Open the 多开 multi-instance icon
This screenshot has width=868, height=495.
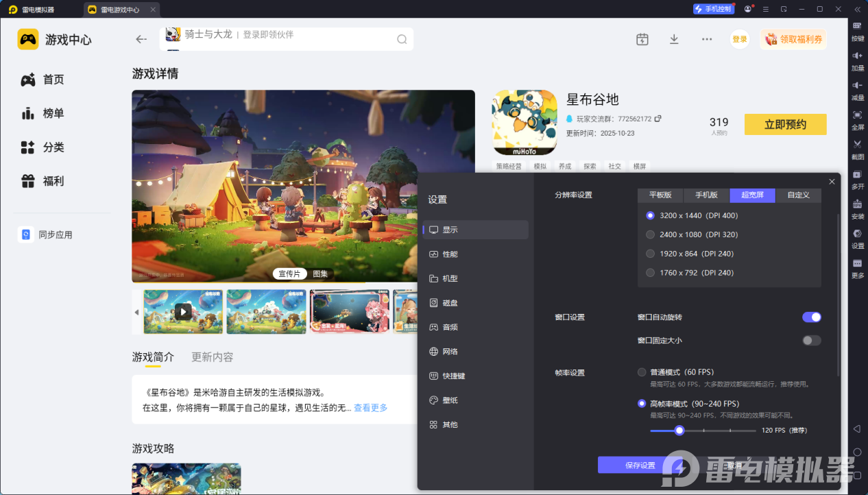tap(857, 175)
